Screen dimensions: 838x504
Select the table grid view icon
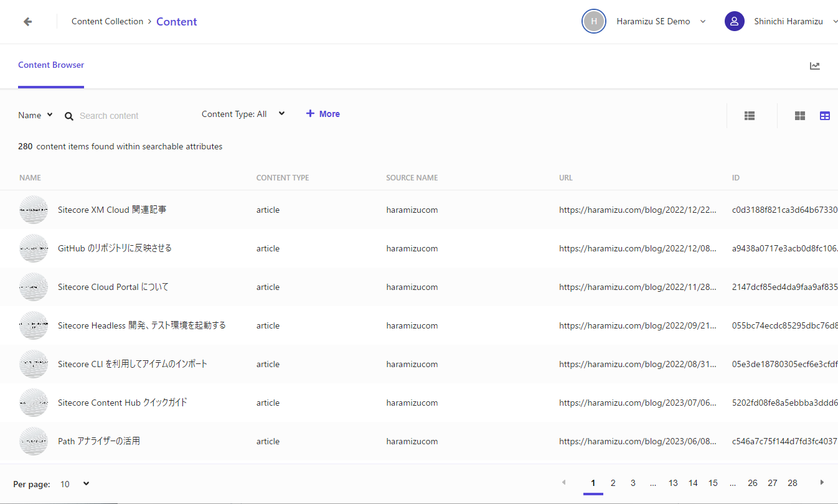point(825,116)
